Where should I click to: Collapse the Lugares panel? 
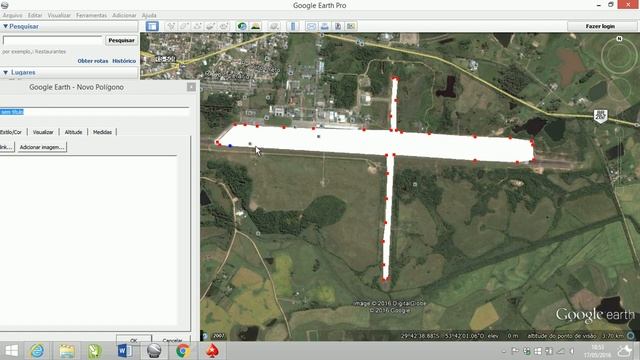(x=5, y=72)
